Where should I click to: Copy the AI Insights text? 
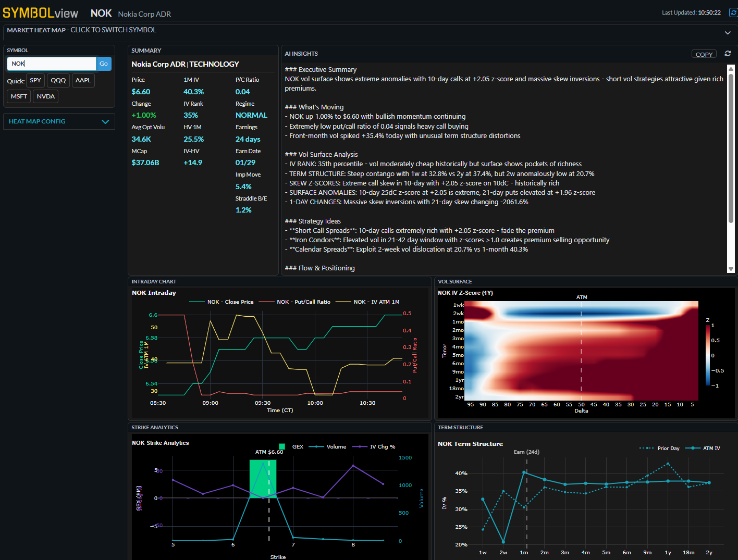click(704, 54)
